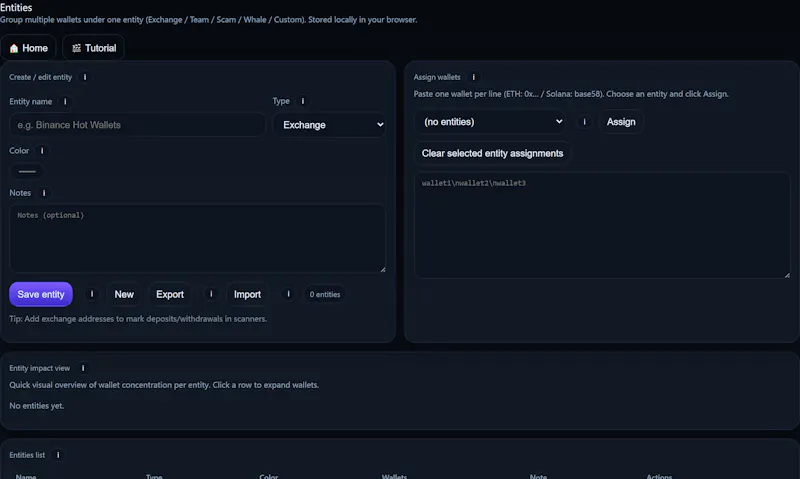Show info next to Type label
The width and height of the screenshot is (800, 479).
303,101
